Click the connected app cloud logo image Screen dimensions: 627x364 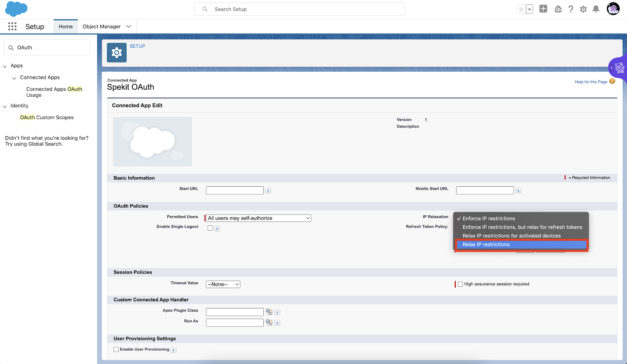(x=152, y=142)
